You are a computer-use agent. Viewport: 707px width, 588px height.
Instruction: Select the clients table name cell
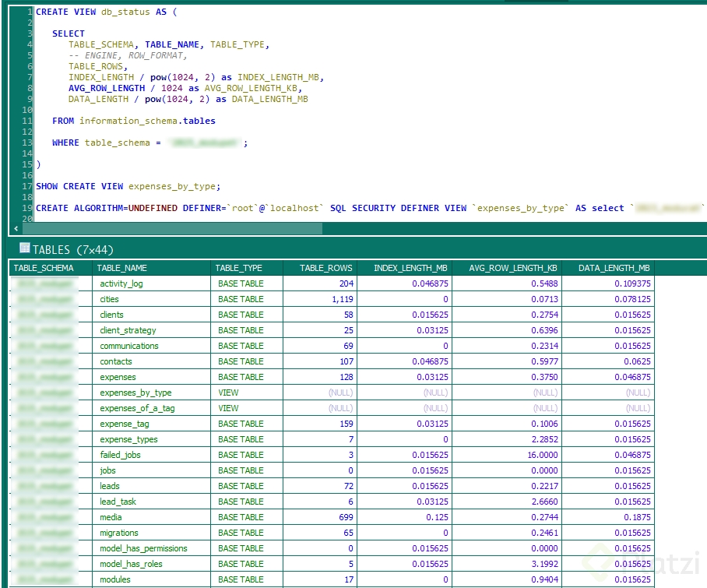point(151,315)
